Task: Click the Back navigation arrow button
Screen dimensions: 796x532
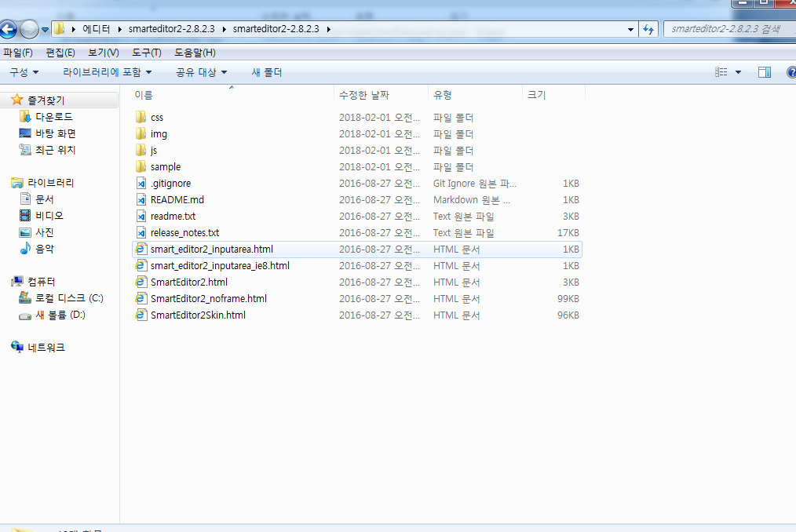Action: (x=8, y=30)
